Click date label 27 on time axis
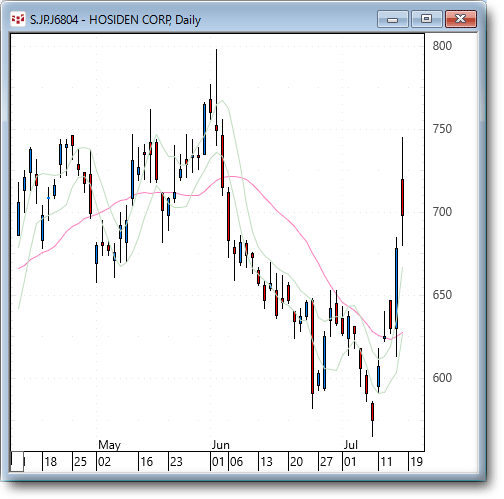The image size is (504, 499). (x=326, y=462)
